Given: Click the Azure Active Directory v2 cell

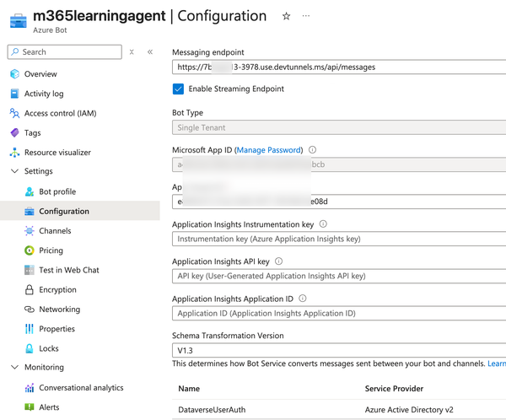Looking at the screenshot, I should (409, 410).
